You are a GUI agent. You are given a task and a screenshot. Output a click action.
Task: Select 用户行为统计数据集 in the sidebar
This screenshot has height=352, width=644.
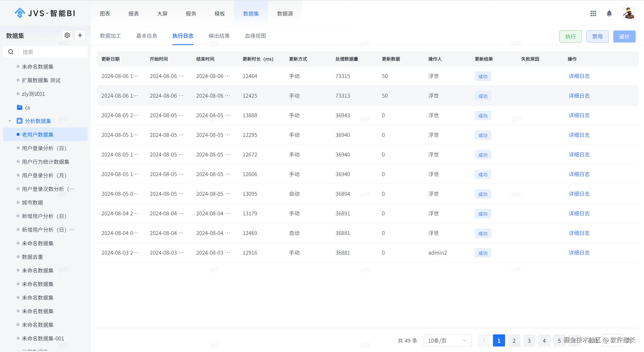46,162
